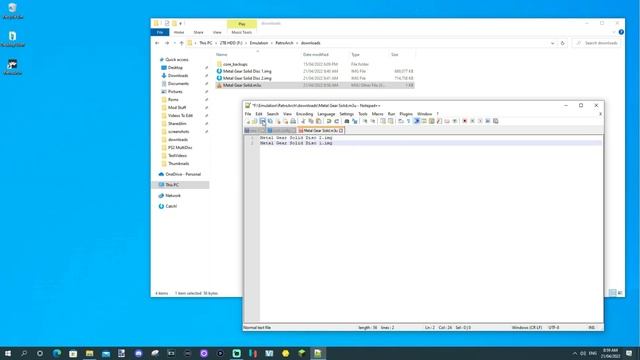Open the Plugins menu in Notepad++

[x=406, y=114]
